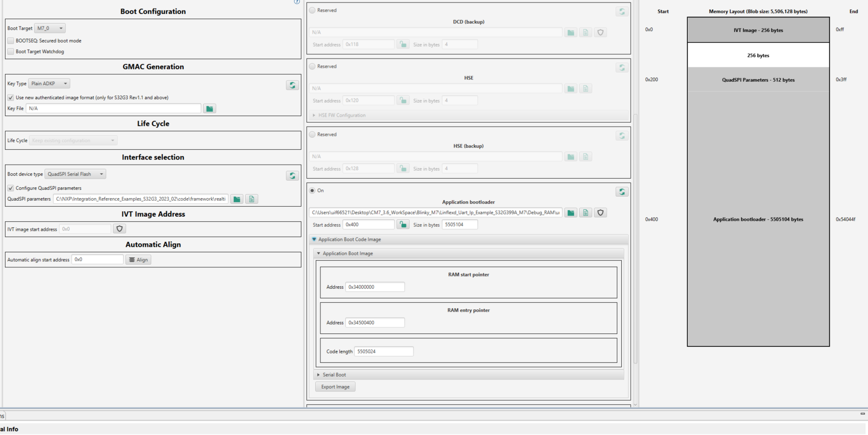This screenshot has width=868, height=435.
Task: Open the Key Type Plain ADKP dropdown
Action: [49, 84]
